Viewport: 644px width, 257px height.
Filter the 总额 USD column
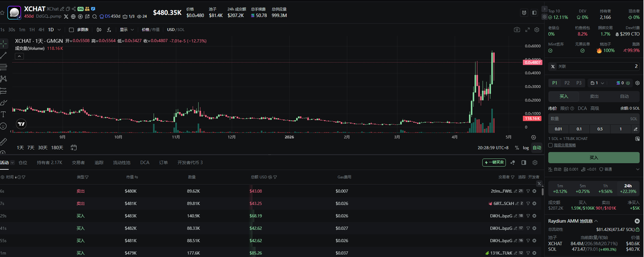click(x=275, y=177)
